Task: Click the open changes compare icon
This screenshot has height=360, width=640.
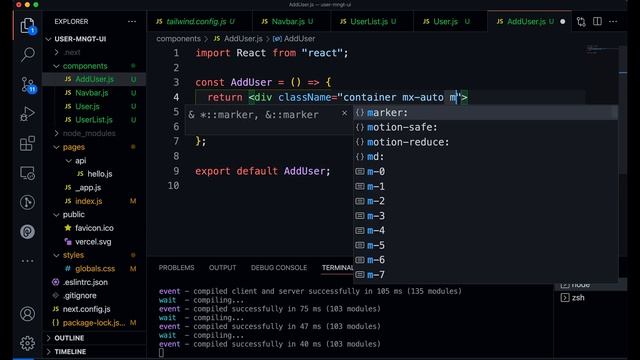Action: 581,22
